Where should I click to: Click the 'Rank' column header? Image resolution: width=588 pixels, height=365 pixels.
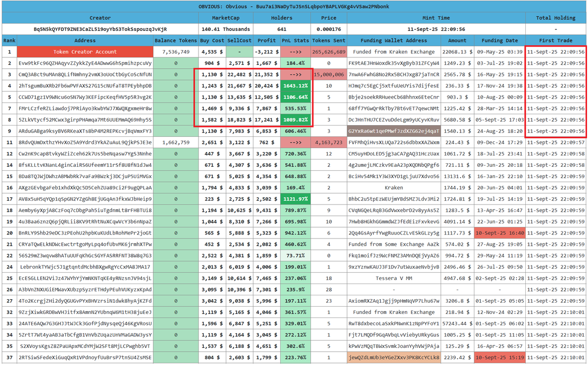tap(9, 40)
